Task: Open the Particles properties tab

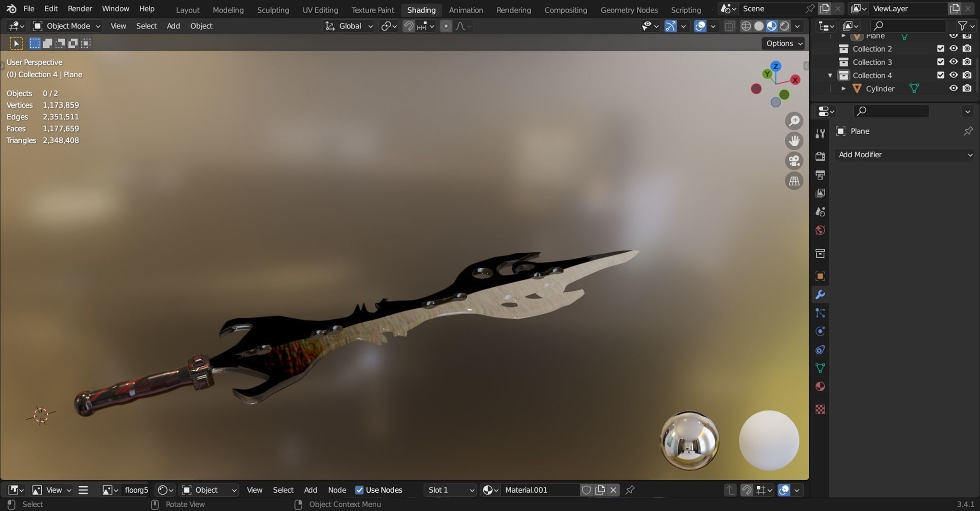Action: (820, 313)
